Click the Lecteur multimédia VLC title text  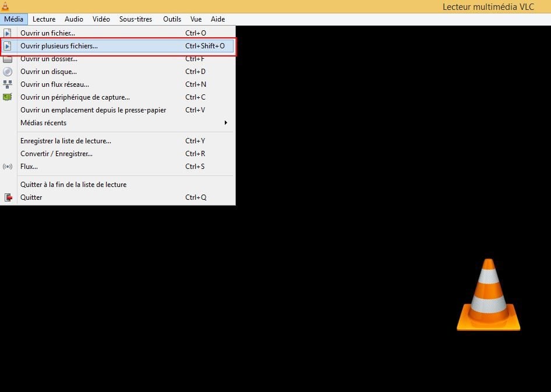tap(488, 6)
